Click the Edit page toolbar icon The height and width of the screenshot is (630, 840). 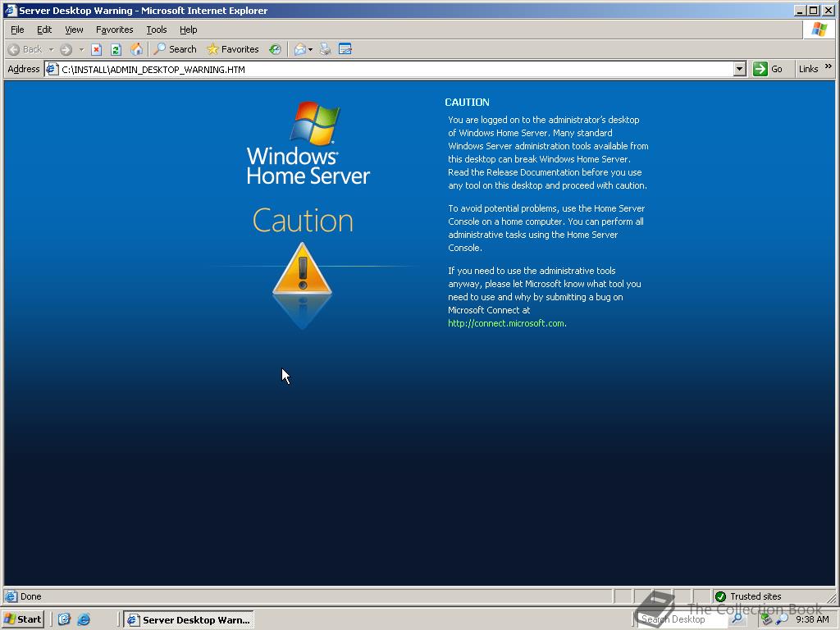coord(345,49)
